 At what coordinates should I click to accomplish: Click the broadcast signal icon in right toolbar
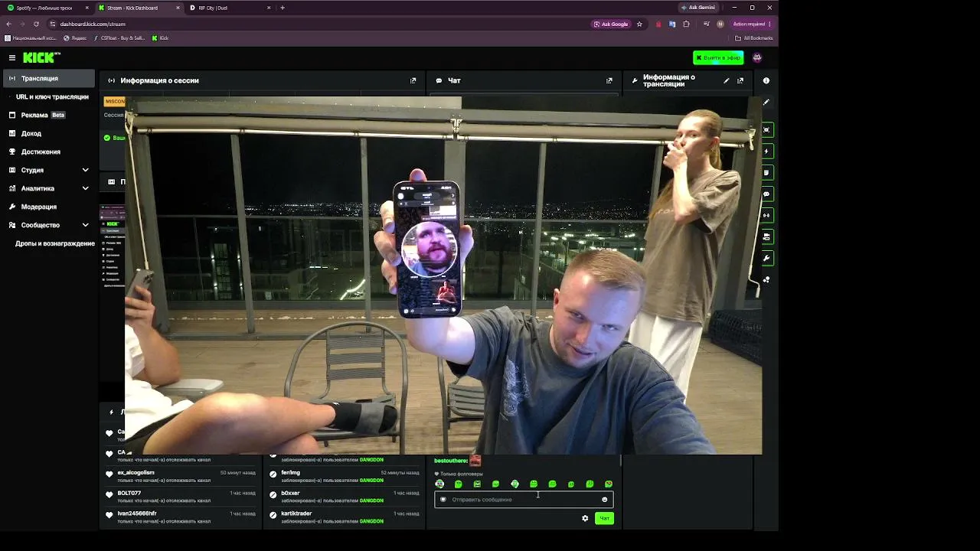point(766,216)
